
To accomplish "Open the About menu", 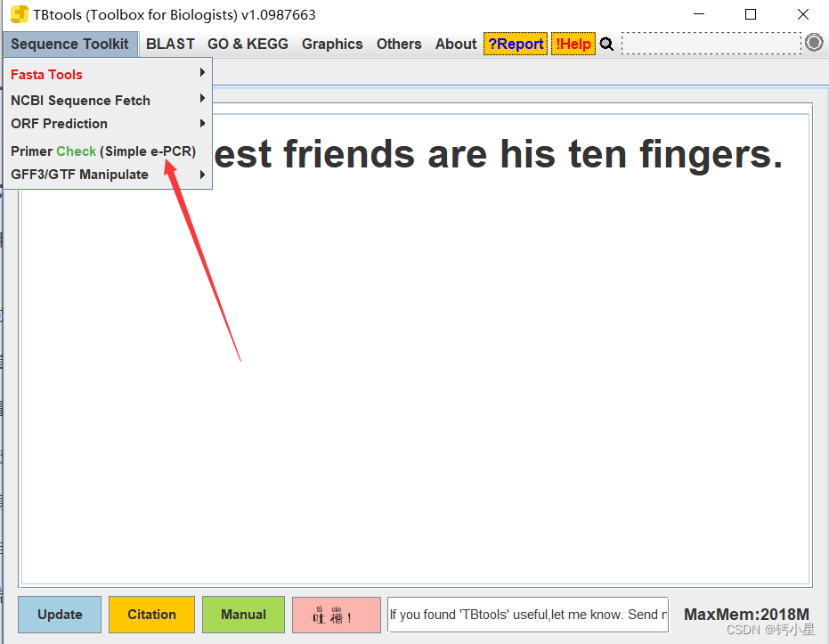I will [456, 44].
